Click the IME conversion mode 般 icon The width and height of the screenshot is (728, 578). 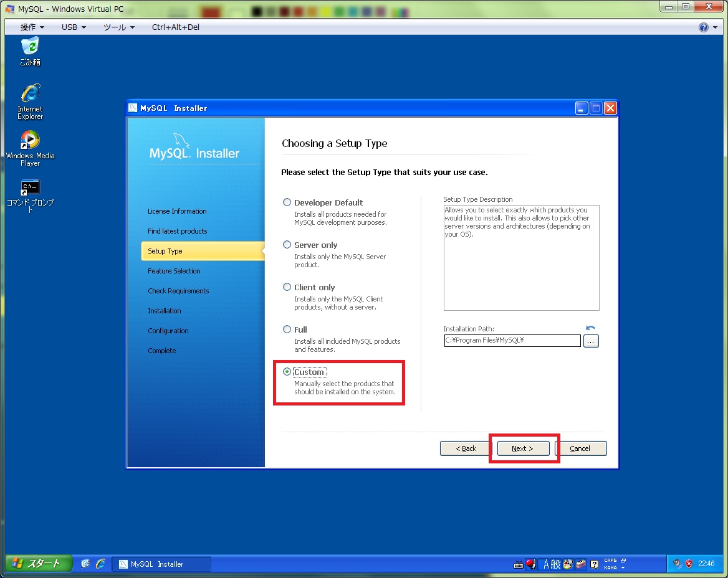click(x=556, y=564)
